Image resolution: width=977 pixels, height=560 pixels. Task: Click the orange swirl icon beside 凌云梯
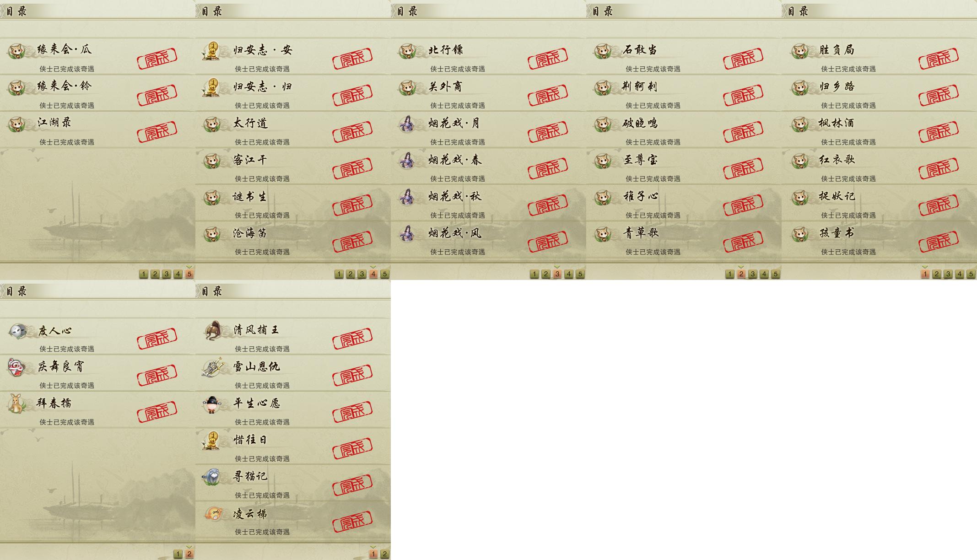[213, 513]
